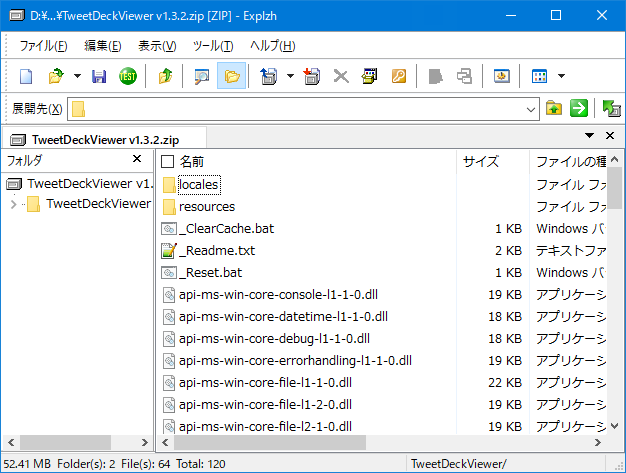This screenshot has width=626, height=473.
Task: Select the _Readme.txt file
Action: click(216, 250)
